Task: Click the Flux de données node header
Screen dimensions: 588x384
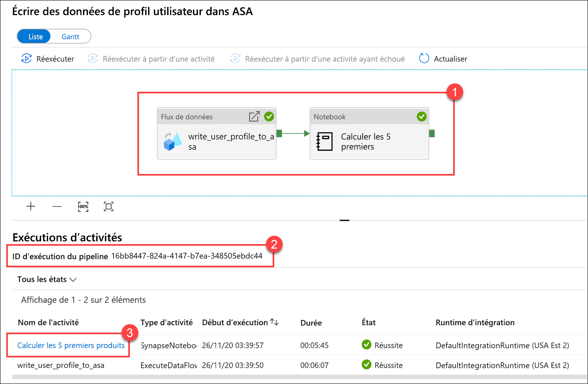Action: click(x=217, y=117)
